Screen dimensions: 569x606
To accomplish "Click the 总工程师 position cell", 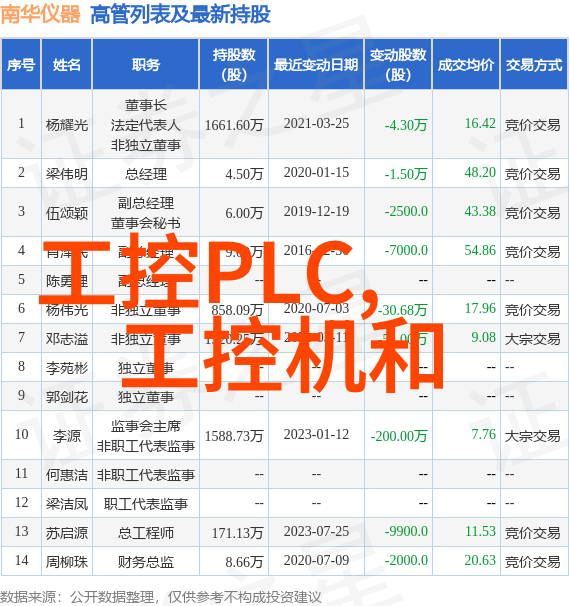I will [x=146, y=533].
